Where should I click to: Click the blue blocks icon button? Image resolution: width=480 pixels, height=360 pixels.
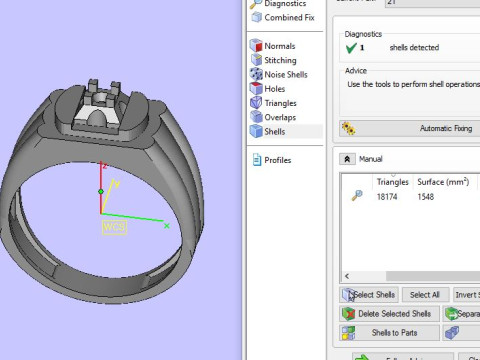(462, 333)
